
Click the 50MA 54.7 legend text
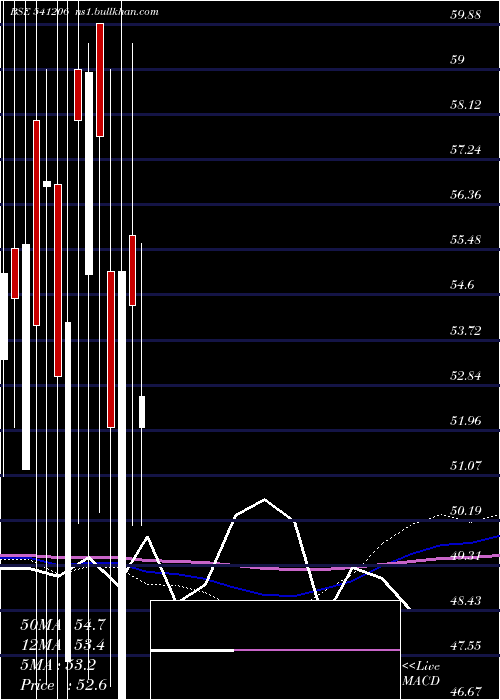coord(63,625)
